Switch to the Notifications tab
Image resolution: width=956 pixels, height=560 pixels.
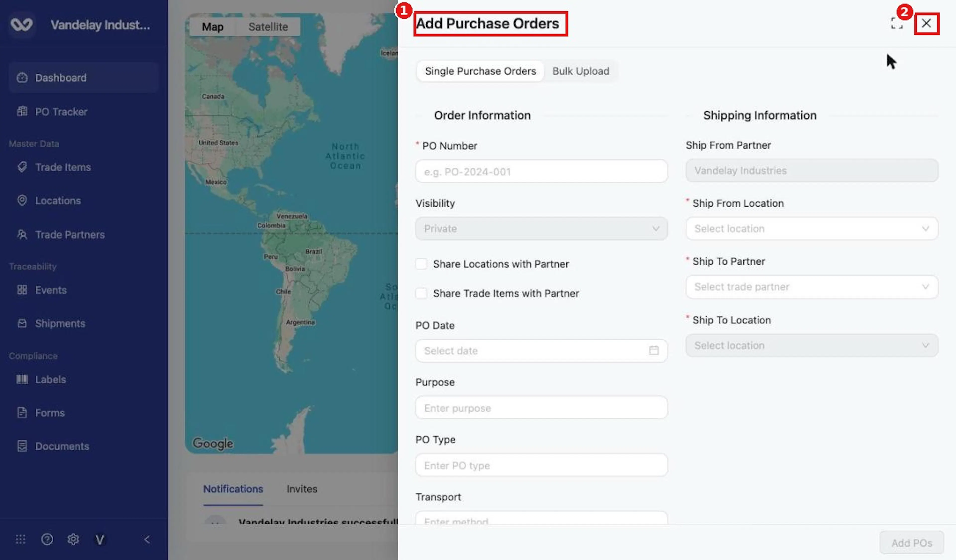[233, 489]
